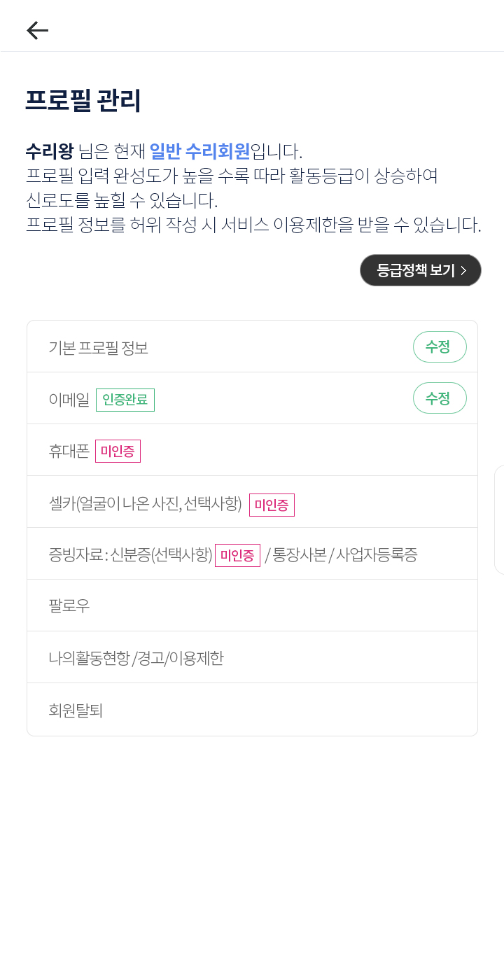Open the 팔로우 menu item
The height and width of the screenshot is (980, 504).
coord(69,606)
